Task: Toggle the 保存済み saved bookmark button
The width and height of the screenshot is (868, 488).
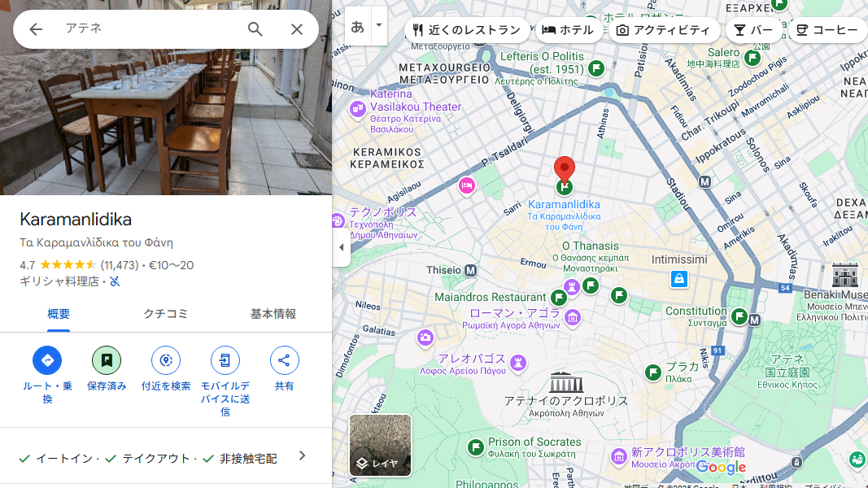Action: pos(107,360)
